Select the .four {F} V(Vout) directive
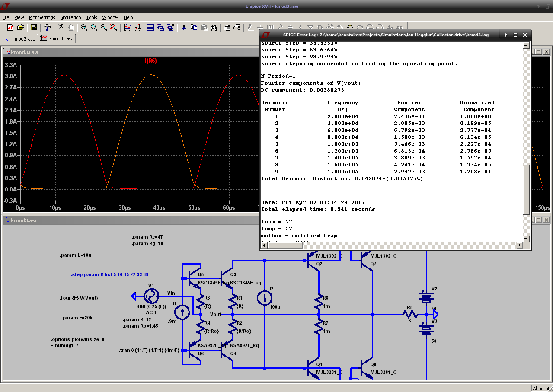553x392 pixels. click(x=79, y=298)
